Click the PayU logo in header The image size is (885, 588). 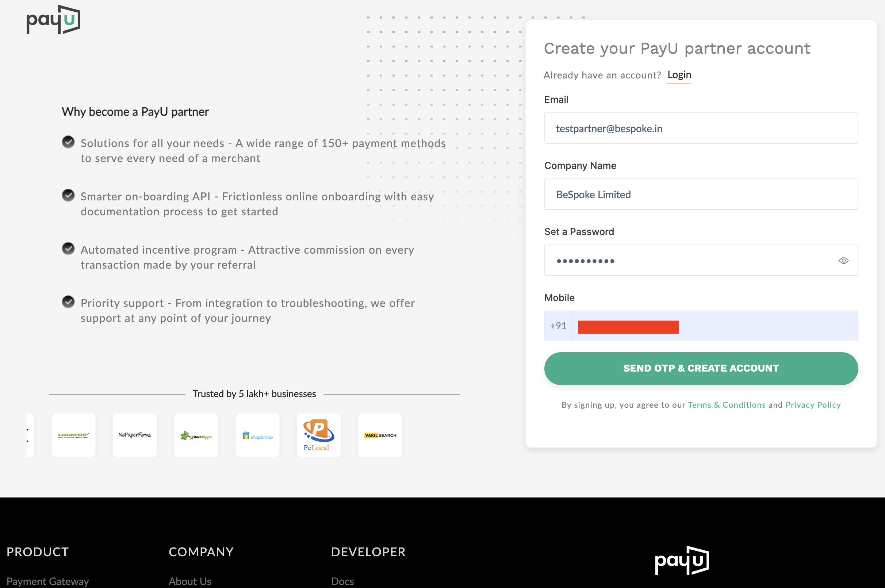[53, 19]
